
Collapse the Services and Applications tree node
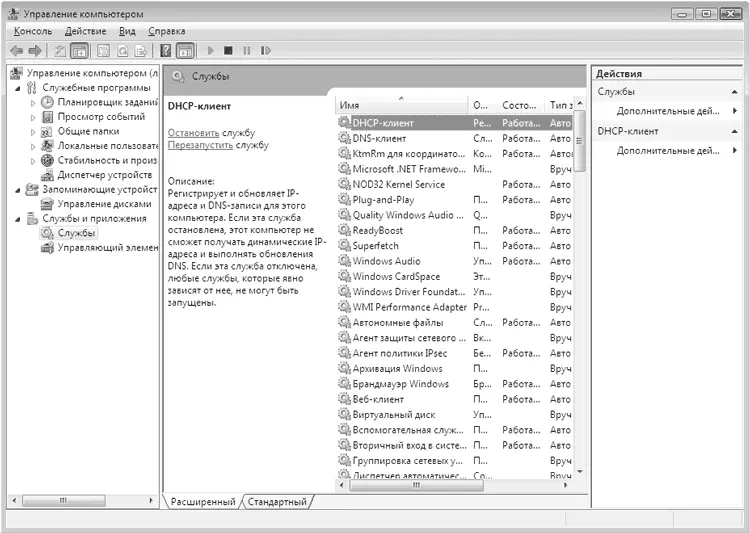[17, 219]
